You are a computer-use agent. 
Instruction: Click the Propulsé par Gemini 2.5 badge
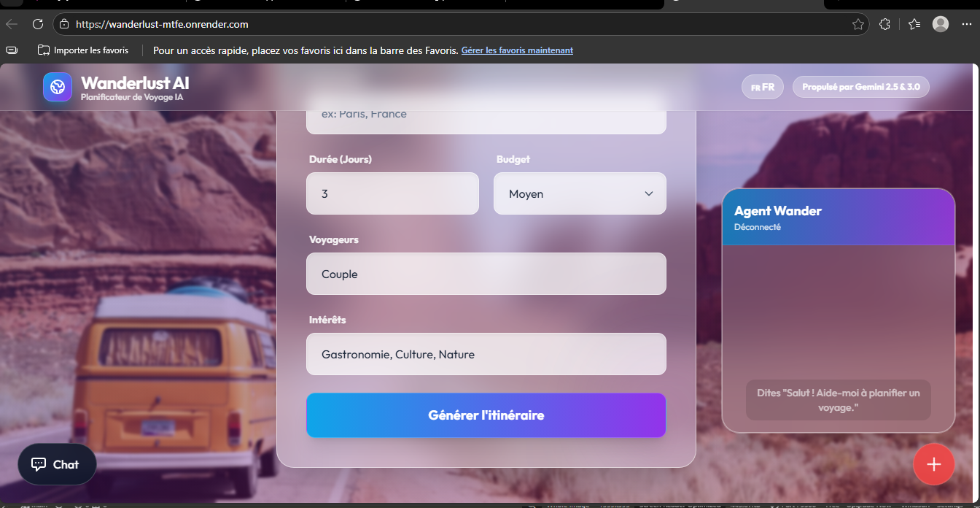[x=860, y=86]
